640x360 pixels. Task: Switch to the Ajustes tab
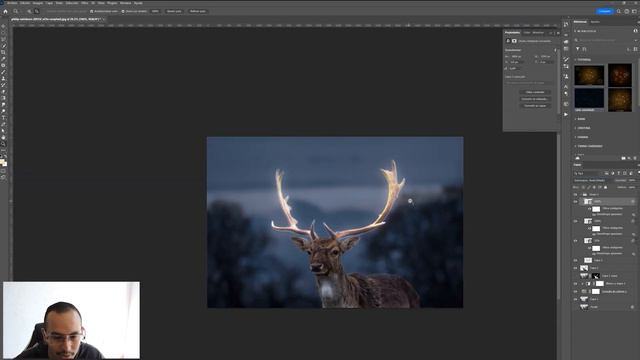pyautogui.click(x=595, y=22)
